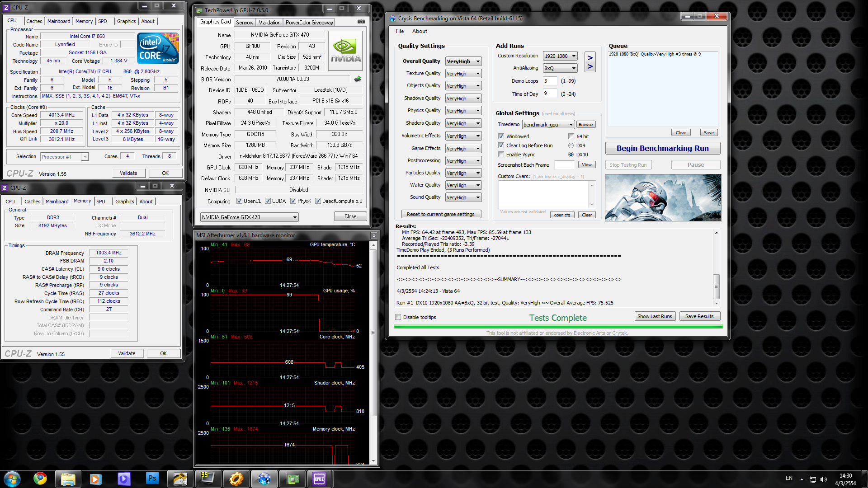Image resolution: width=868 pixels, height=488 pixels.
Task: Switch to the Sensors tab in GPU-Z
Action: click(x=245, y=22)
